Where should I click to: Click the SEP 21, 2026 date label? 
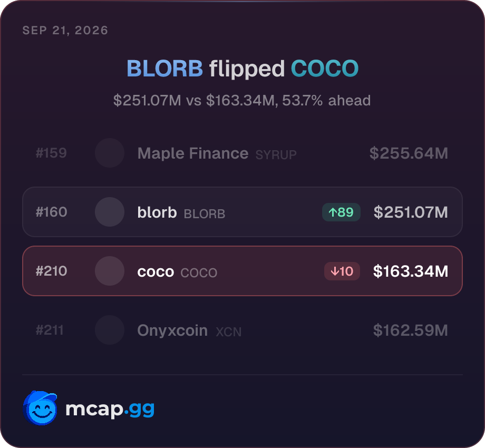pos(65,30)
